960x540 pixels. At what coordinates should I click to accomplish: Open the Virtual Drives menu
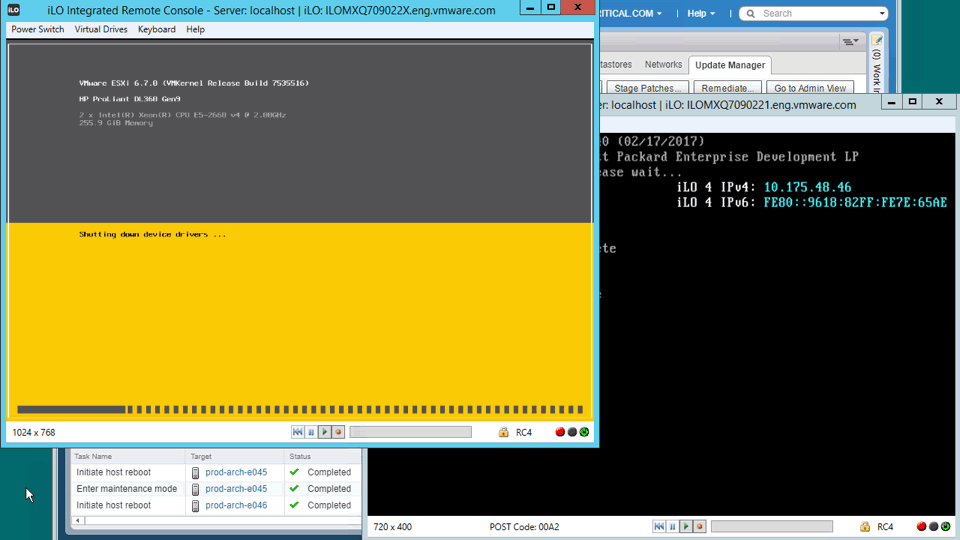(x=101, y=29)
